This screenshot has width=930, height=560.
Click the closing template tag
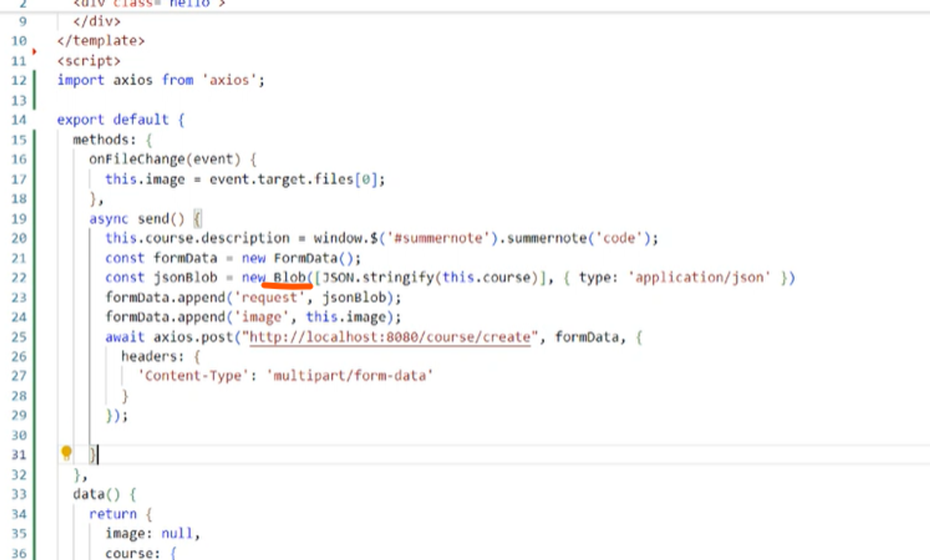pos(101,41)
